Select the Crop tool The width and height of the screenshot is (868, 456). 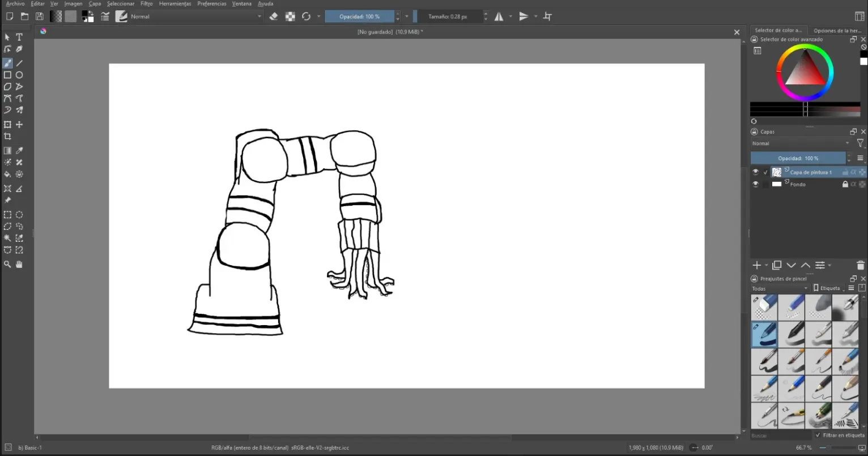tap(7, 136)
